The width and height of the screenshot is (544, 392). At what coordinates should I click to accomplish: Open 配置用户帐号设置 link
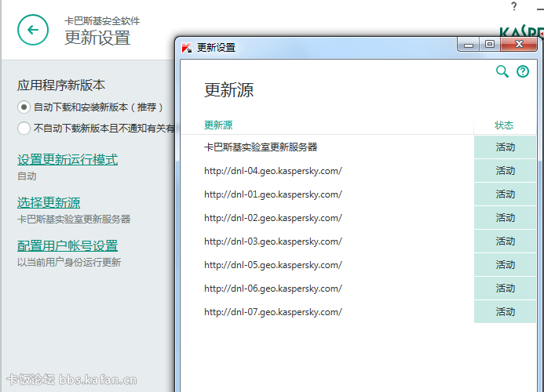click(x=68, y=245)
